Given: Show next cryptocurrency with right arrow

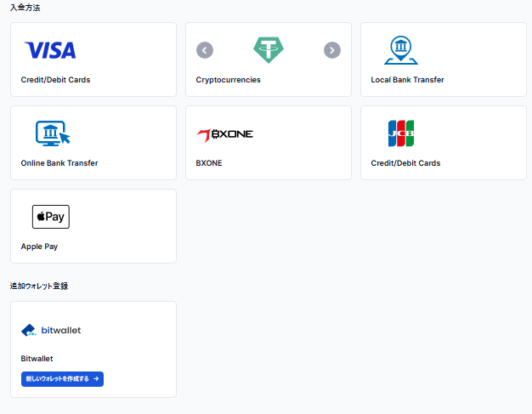Looking at the screenshot, I should click(332, 50).
